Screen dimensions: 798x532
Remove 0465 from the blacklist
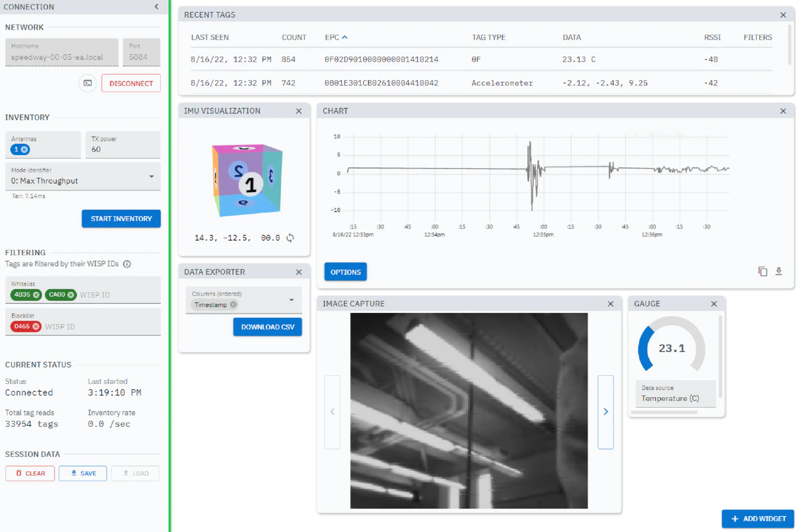pyautogui.click(x=36, y=327)
